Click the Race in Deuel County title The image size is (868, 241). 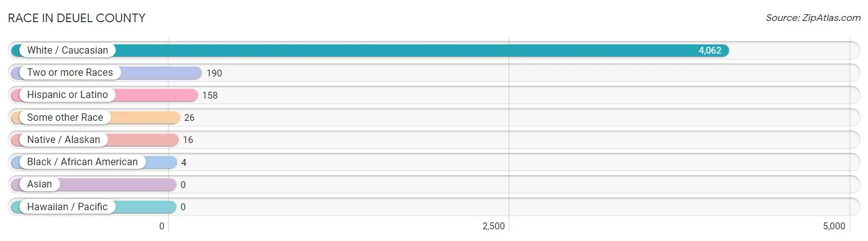pyautogui.click(x=77, y=18)
